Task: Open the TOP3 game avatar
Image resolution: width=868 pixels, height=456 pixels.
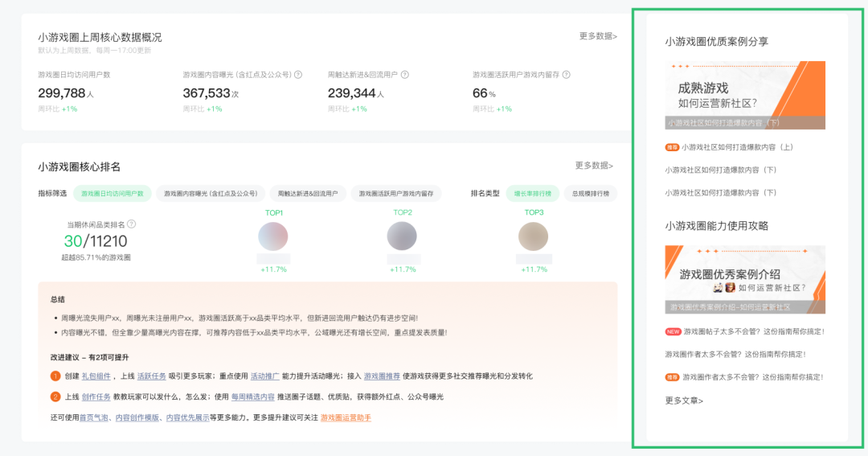Action: (x=533, y=236)
